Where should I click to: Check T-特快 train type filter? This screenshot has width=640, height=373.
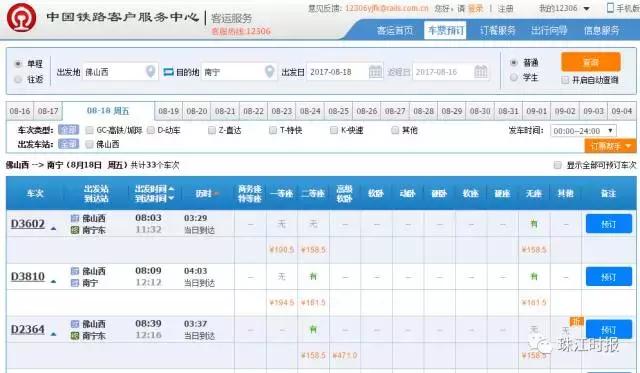pos(273,130)
